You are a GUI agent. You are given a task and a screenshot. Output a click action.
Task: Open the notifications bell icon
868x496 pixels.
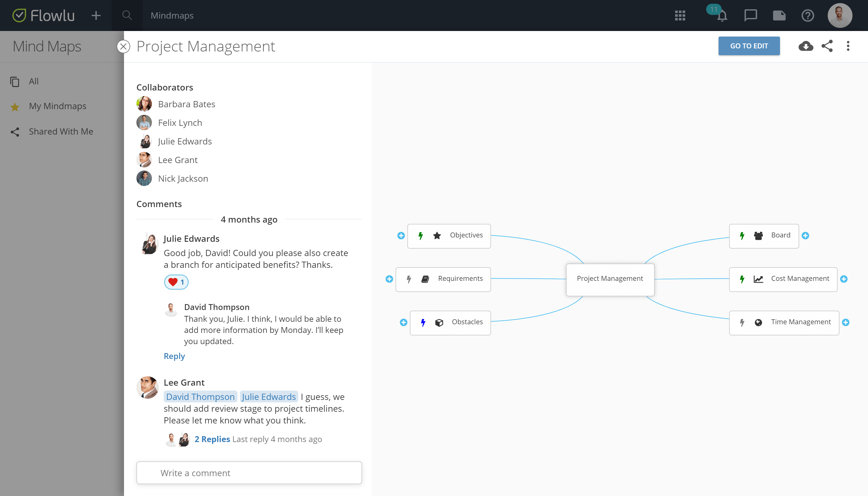click(722, 16)
